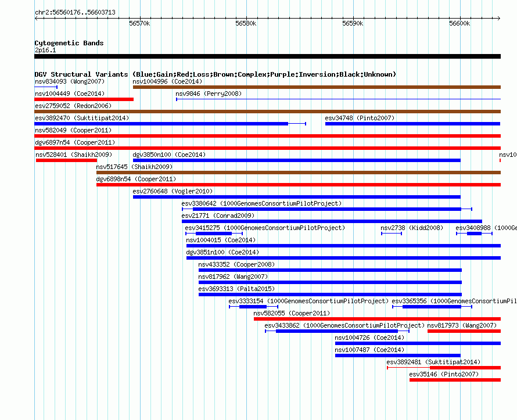Click the esv3693313 (Palta2015) label
The height and width of the screenshot is (420, 517).
(x=236, y=289)
